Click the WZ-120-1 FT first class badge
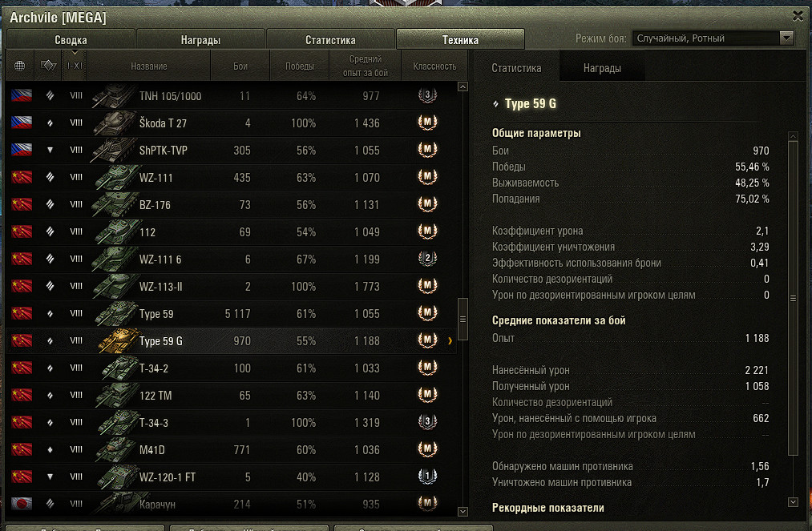The width and height of the screenshot is (812, 531). [x=427, y=477]
